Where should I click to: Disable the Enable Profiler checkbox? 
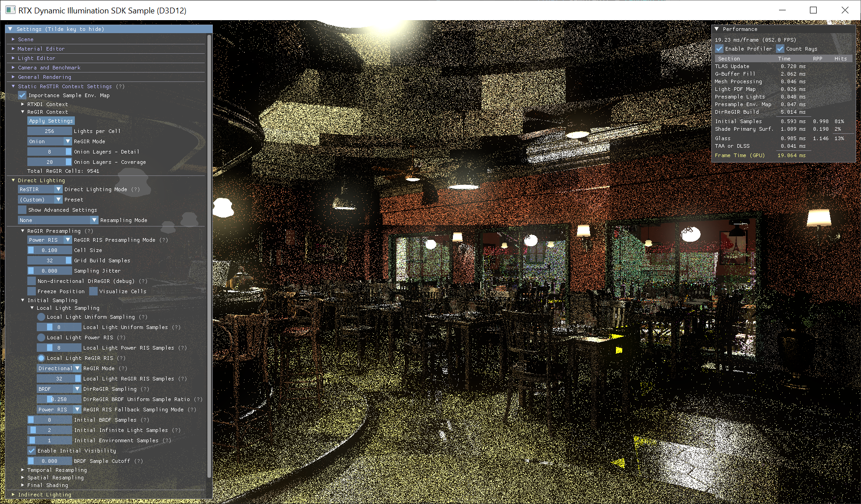(719, 49)
